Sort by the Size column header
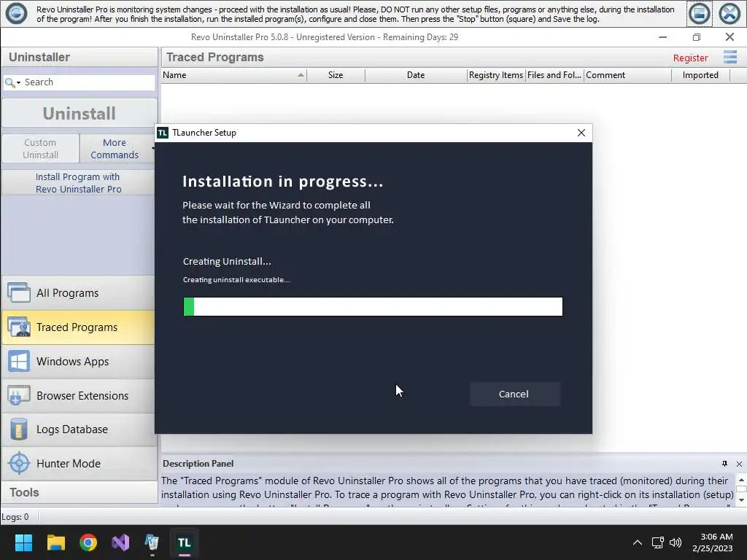The width and height of the screenshot is (747, 560). (x=336, y=75)
